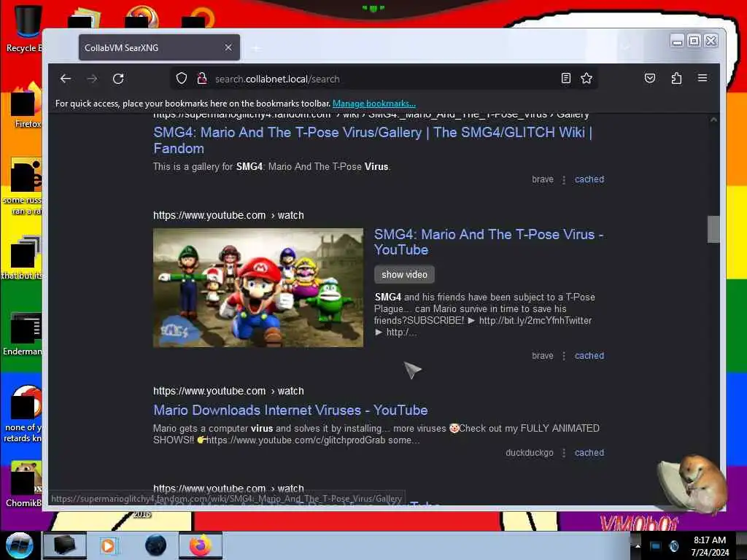
Task: Open Mario Downloads Internet Viruses result
Action: 290,410
